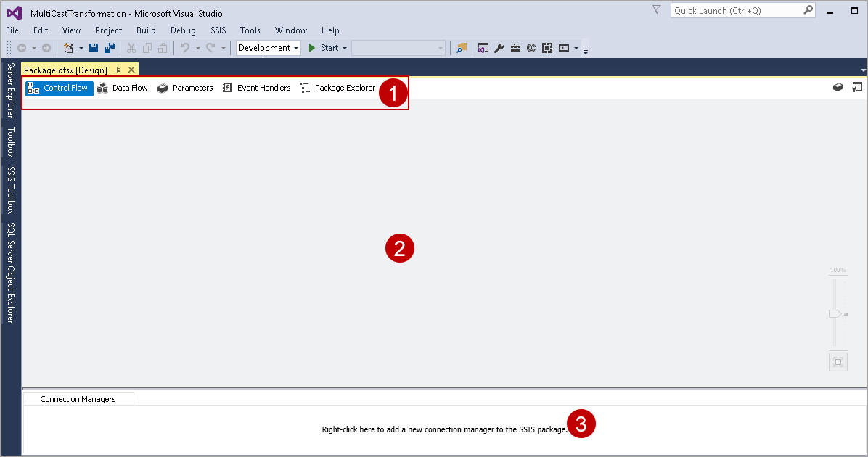Open the Undo history dropdown arrow

point(197,48)
